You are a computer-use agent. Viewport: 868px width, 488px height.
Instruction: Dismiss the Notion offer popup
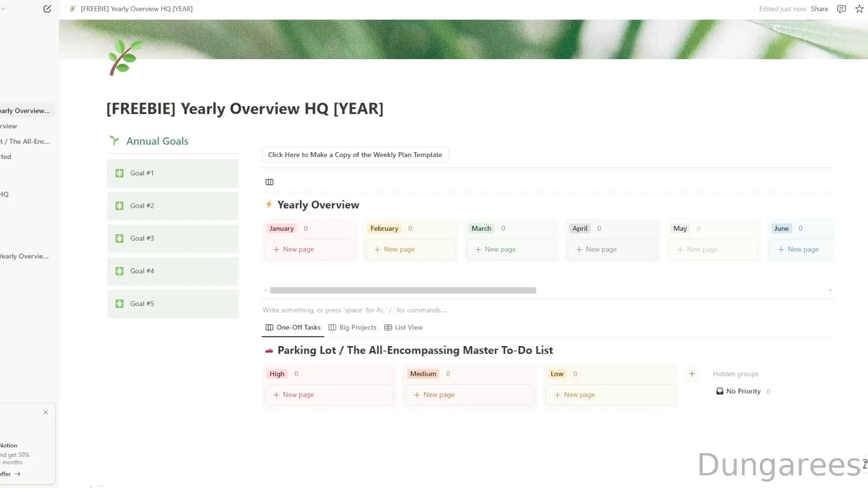click(46, 412)
